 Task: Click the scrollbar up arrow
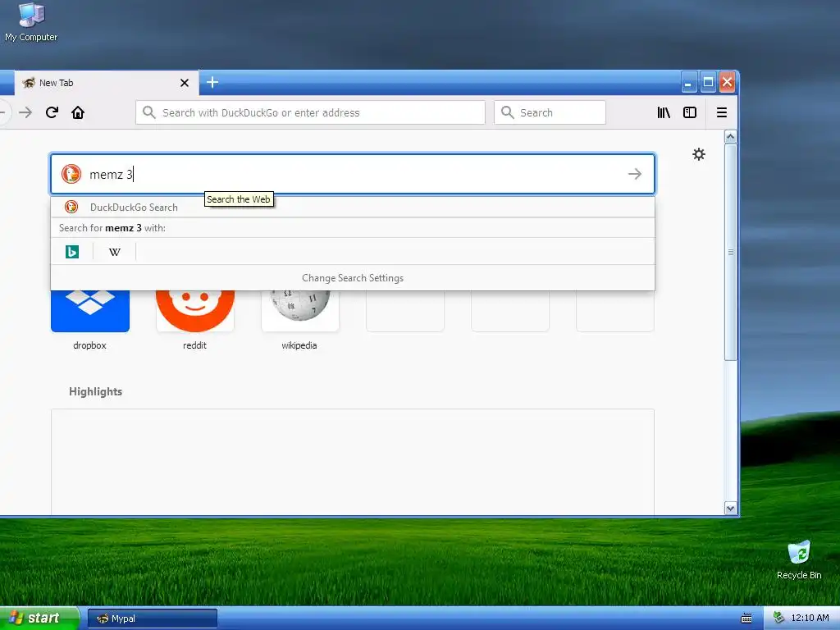pos(730,137)
